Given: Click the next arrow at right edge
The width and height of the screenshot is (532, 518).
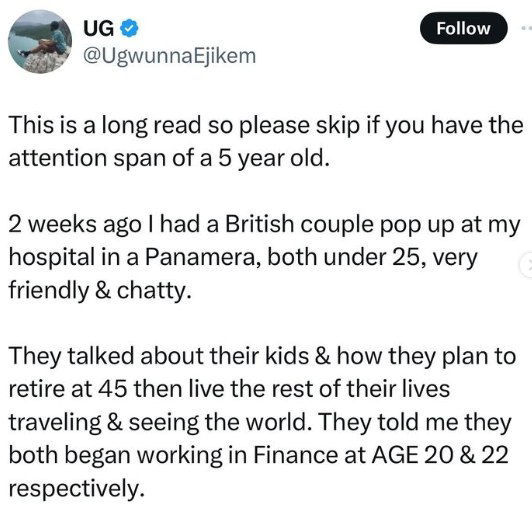Looking at the screenshot, I should [x=527, y=266].
